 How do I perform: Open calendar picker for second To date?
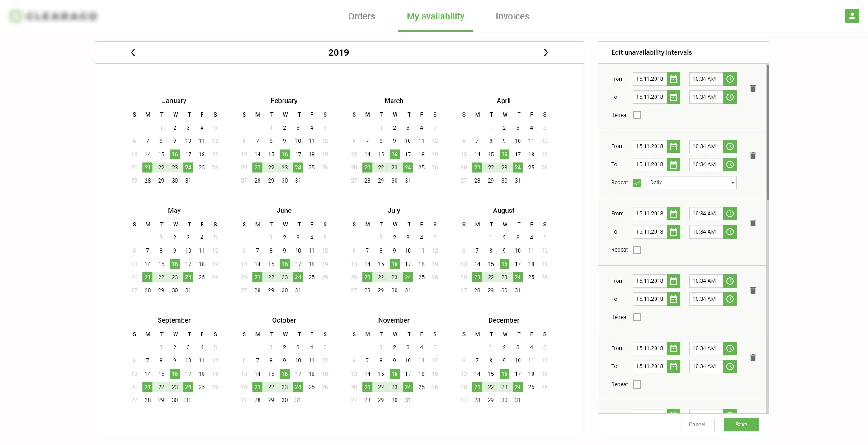coord(674,164)
